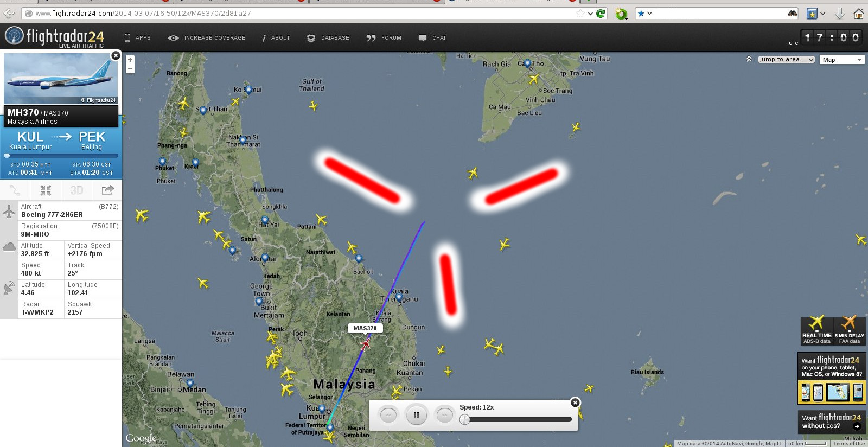The width and height of the screenshot is (868, 447).
Task: Open the Boeing 777 aircraft photo
Action: coord(61,79)
